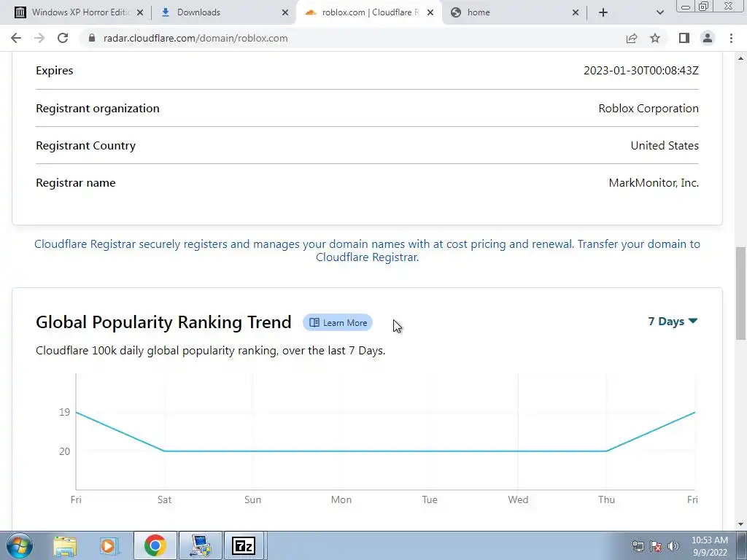This screenshot has width=747, height=560.
Task: Select United States value
Action: 665,146
